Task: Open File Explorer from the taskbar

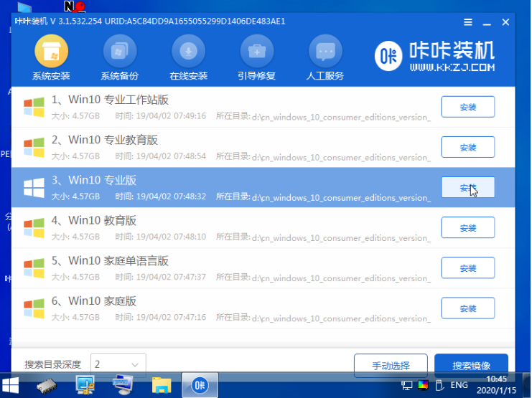Action: [162, 385]
